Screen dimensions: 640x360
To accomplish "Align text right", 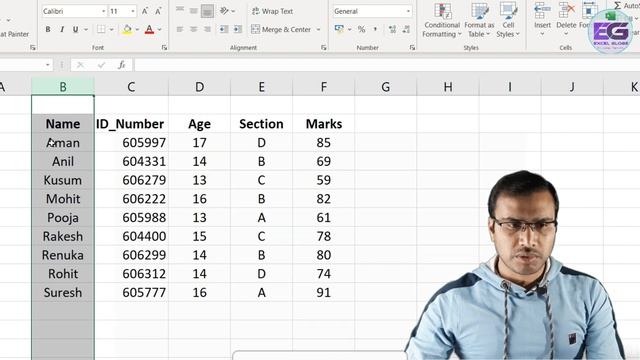I will click(207, 29).
